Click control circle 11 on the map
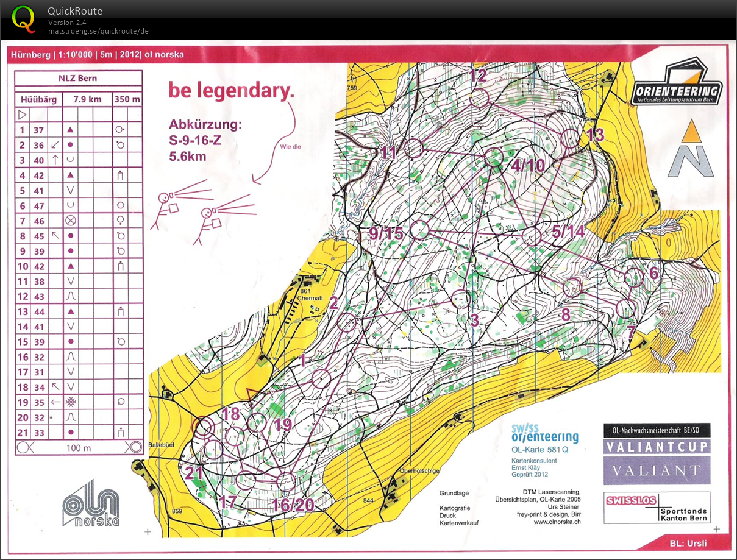The image size is (737, 560). pyautogui.click(x=414, y=148)
